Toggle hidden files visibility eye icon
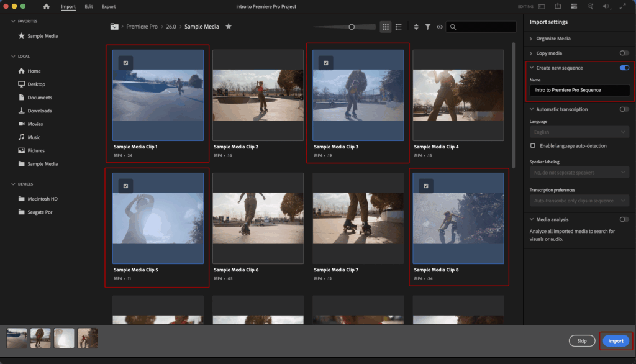The image size is (636, 364). point(440,27)
